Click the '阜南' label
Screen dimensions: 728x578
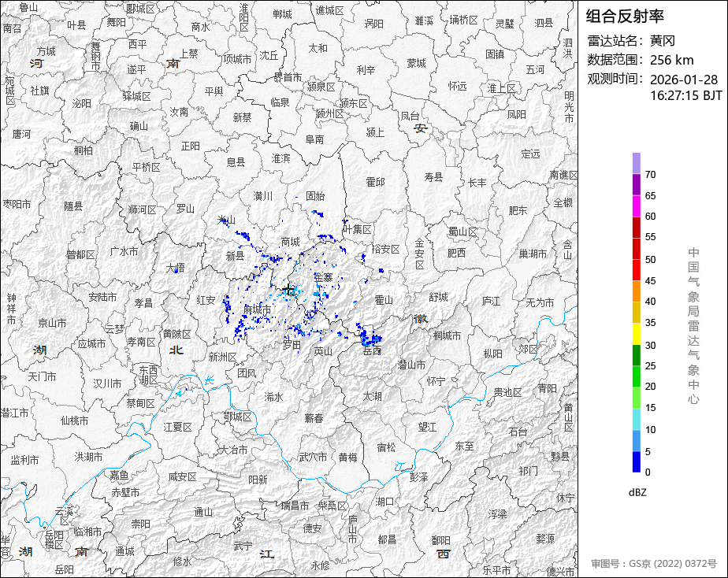[314, 139]
